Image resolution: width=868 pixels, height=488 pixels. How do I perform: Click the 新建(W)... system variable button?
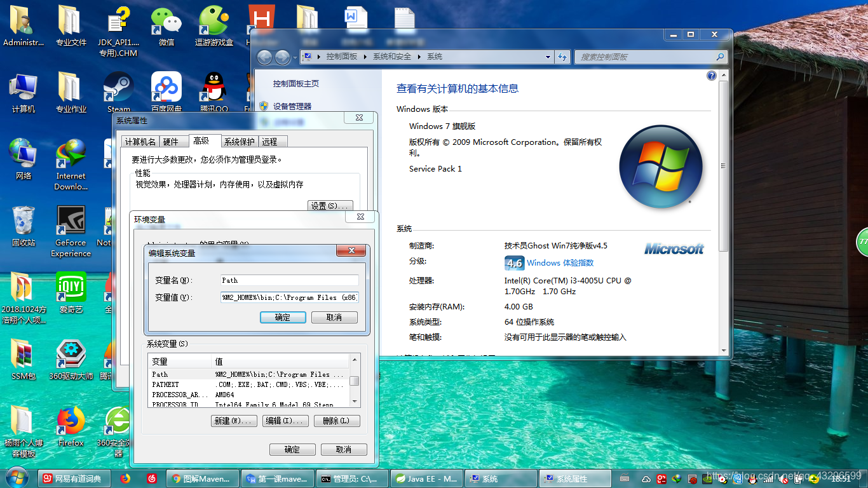pyautogui.click(x=233, y=421)
